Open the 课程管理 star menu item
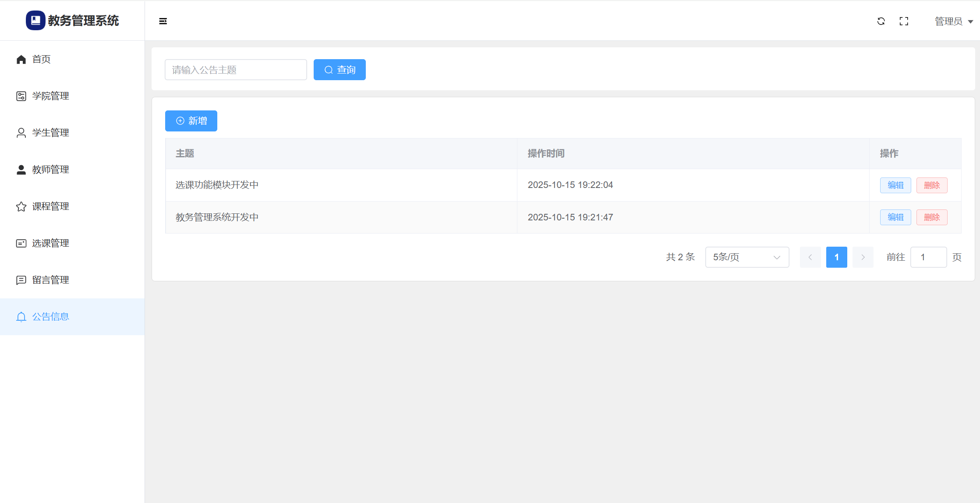The height and width of the screenshot is (503, 980). click(50, 206)
